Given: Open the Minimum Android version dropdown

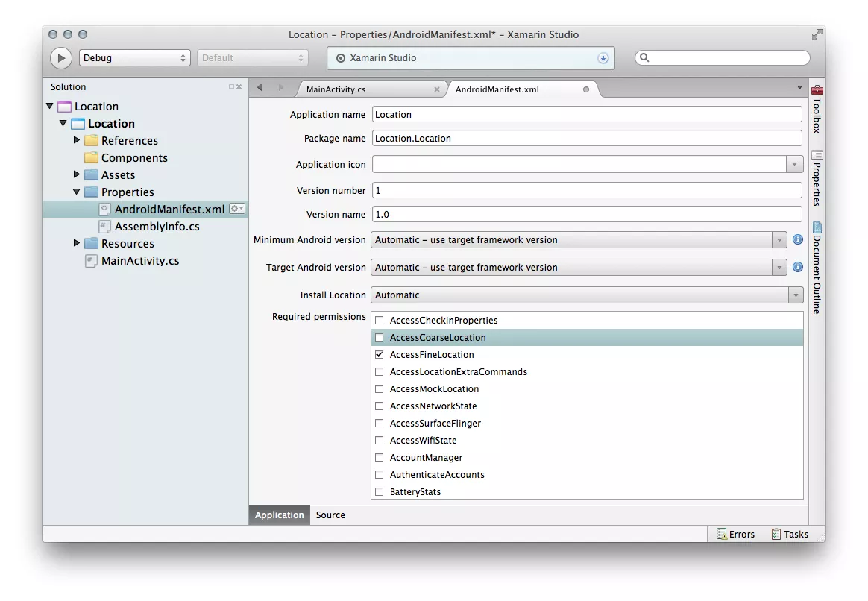Looking at the screenshot, I should click(579, 239).
